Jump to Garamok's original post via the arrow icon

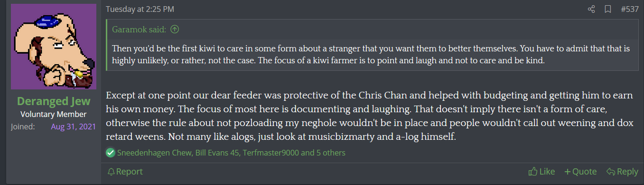pyautogui.click(x=175, y=29)
